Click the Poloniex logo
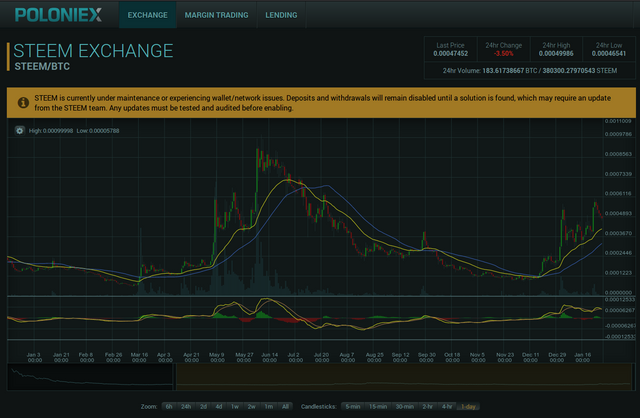 click(58, 15)
